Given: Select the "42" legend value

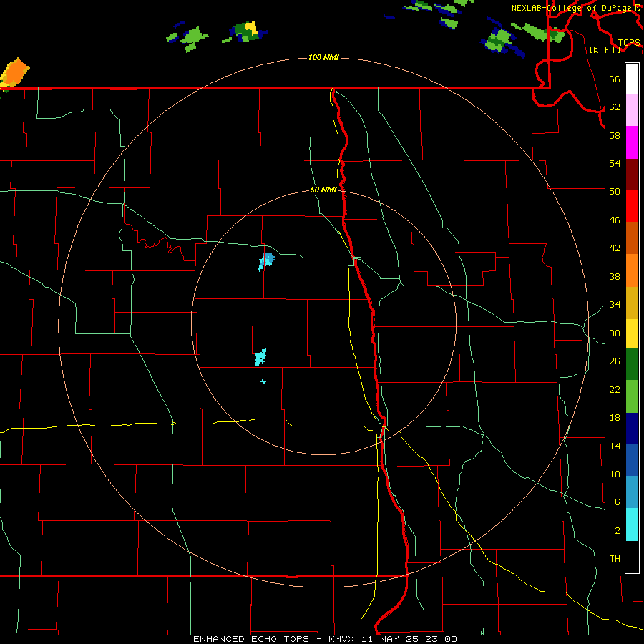Looking at the screenshot, I should pyautogui.click(x=615, y=248).
